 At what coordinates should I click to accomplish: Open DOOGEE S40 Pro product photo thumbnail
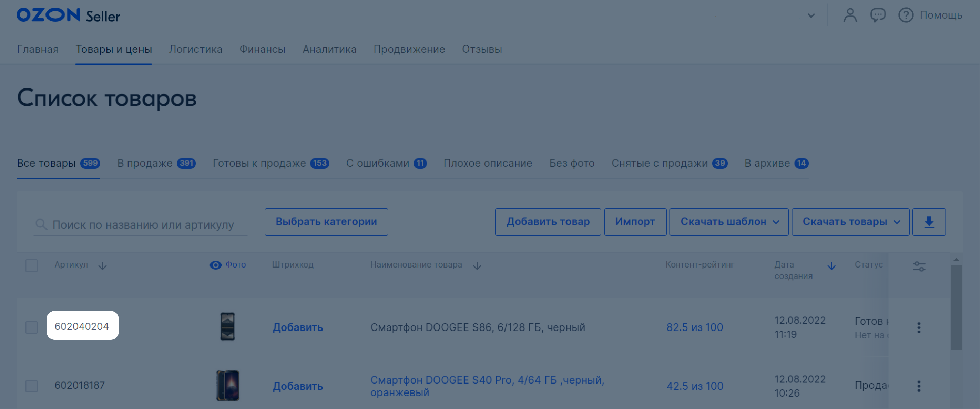coord(227,386)
